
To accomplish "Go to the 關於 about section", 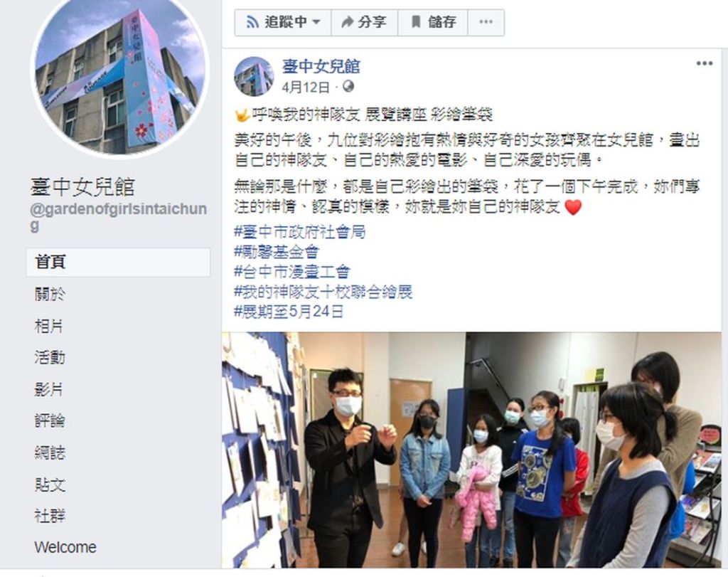I will 50,294.
